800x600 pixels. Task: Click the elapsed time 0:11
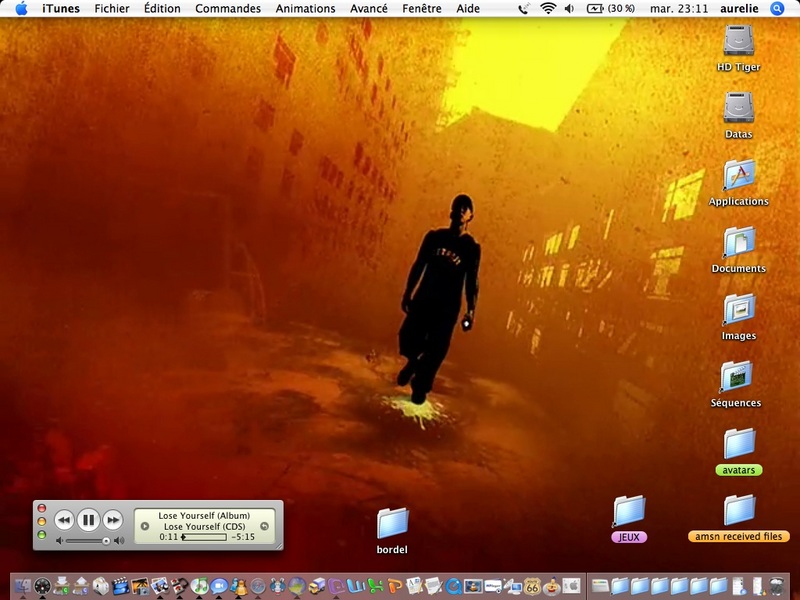pyautogui.click(x=169, y=537)
